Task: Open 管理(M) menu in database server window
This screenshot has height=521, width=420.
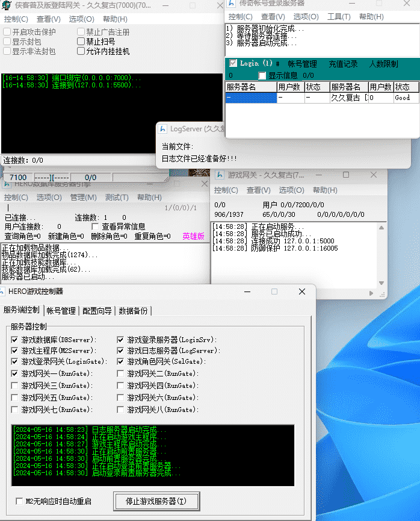Action: [83, 198]
